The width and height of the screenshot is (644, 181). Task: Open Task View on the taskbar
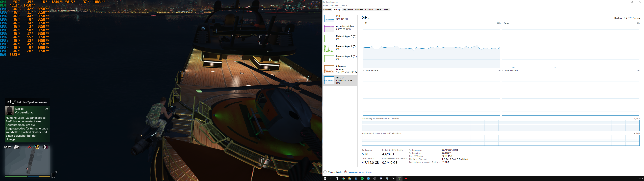(x=337, y=178)
